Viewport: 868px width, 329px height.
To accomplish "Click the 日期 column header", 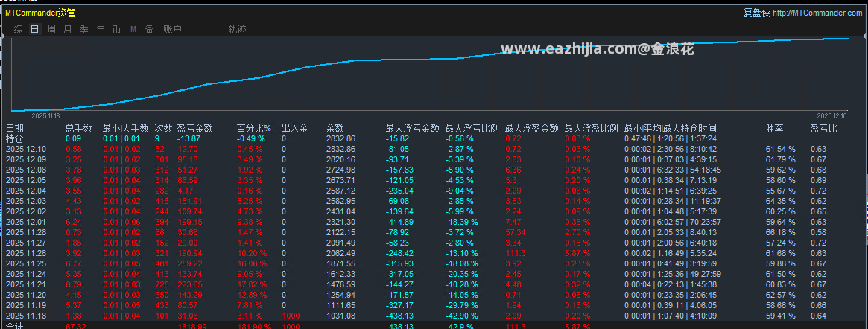I will click(x=15, y=128).
